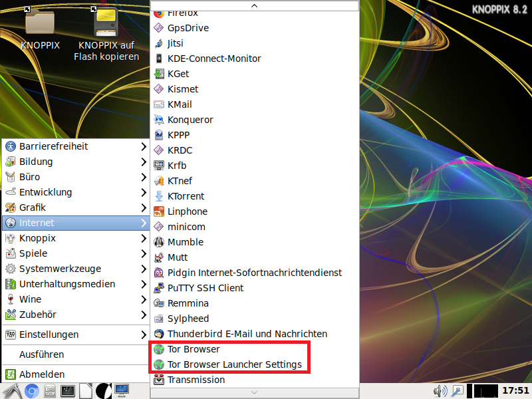
Task: Expand the Spiele submenu
Action: [76, 253]
